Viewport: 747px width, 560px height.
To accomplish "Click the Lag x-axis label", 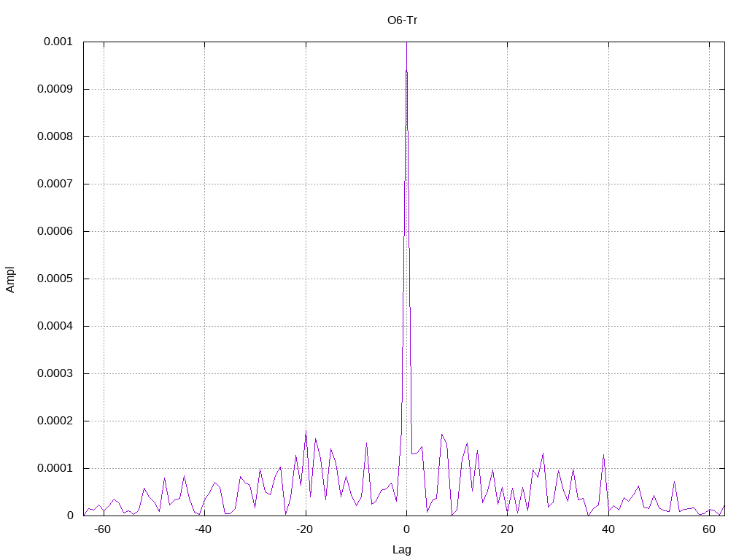I will (x=402, y=549).
